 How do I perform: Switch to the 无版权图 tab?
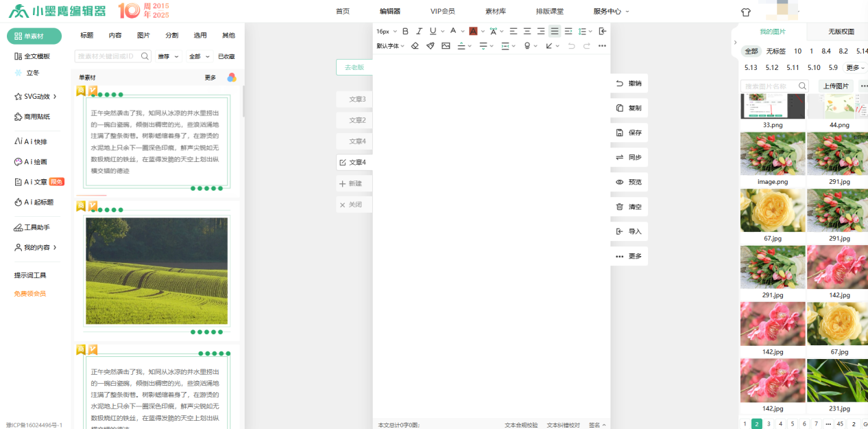(841, 32)
